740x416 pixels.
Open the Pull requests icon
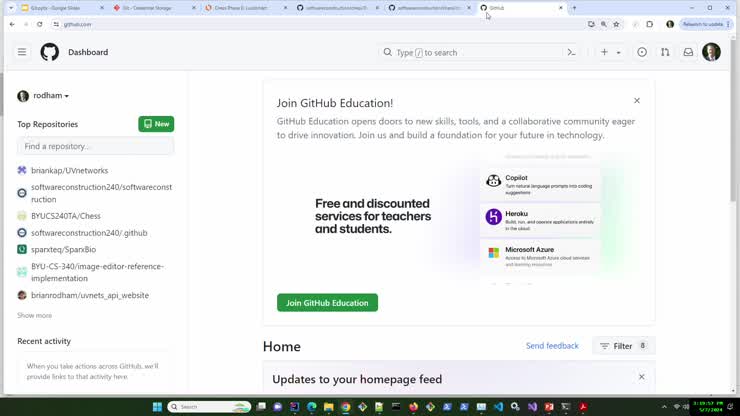pos(665,52)
